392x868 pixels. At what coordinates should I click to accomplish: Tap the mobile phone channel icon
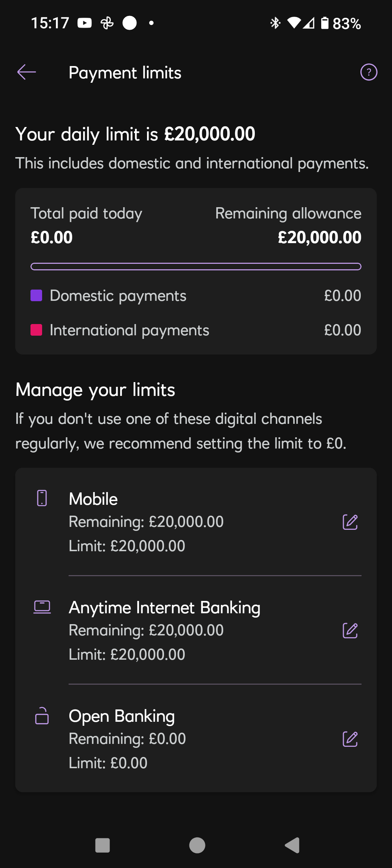pos(42,498)
